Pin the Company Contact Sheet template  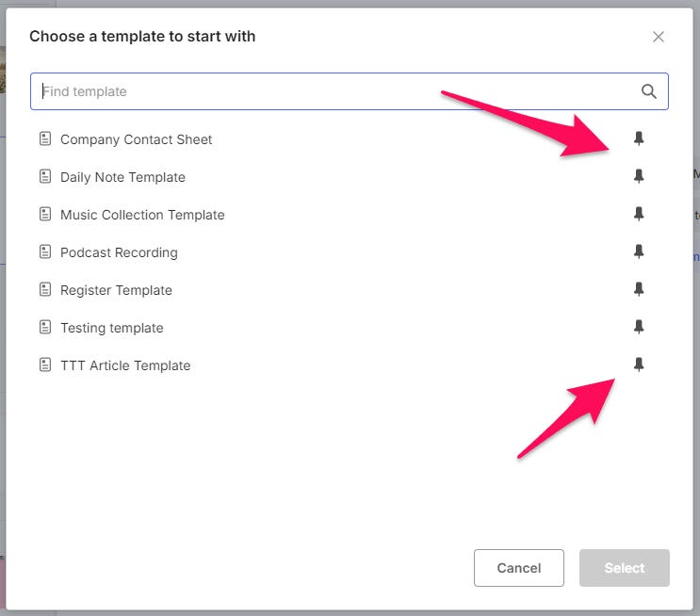coord(639,138)
